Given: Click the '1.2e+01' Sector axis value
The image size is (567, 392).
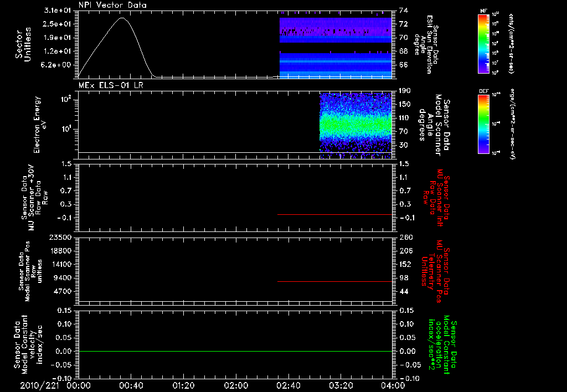Looking at the screenshot, I should 57,51.
